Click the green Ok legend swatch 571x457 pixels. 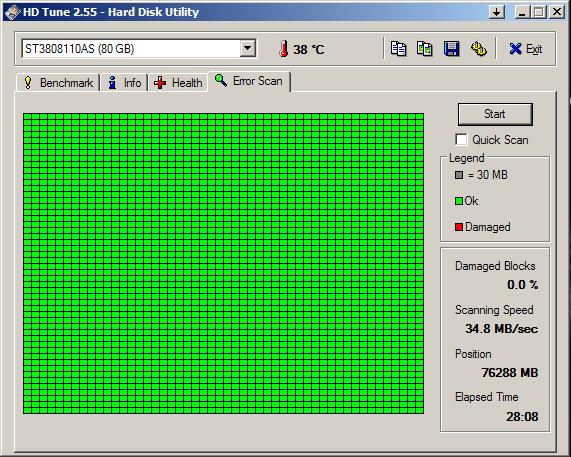tap(459, 201)
